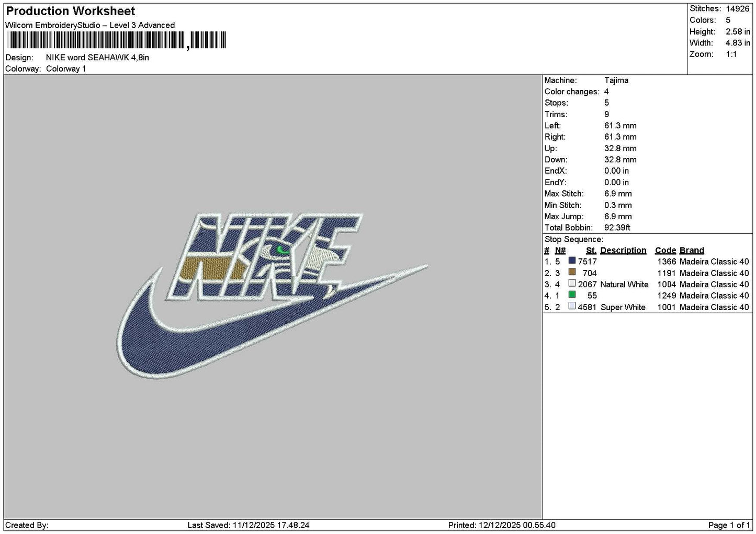Click 'Printed: 12/12/2025 00.55.40' footer text
This screenshot has width=756, height=534.
[x=502, y=525]
